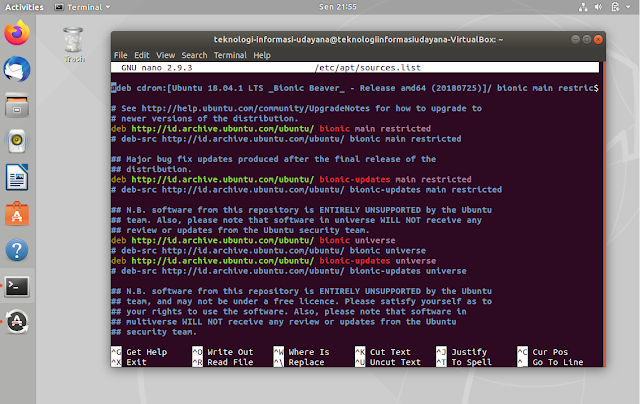Click 'multiverse WILL NOT receive' comment line
Screen dimensions: 640x404
pos(284,322)
